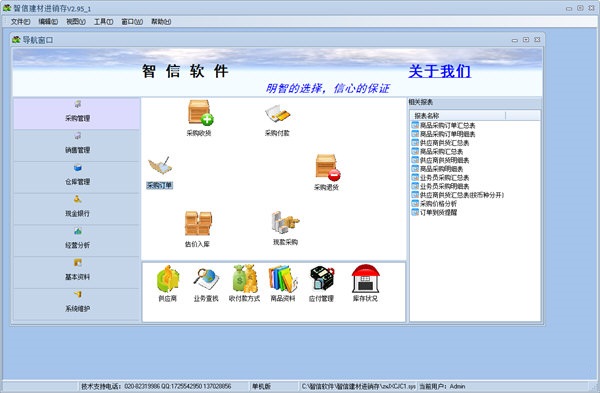Follow the 关于我们 link
600x393 pixels.
point(439,71)
